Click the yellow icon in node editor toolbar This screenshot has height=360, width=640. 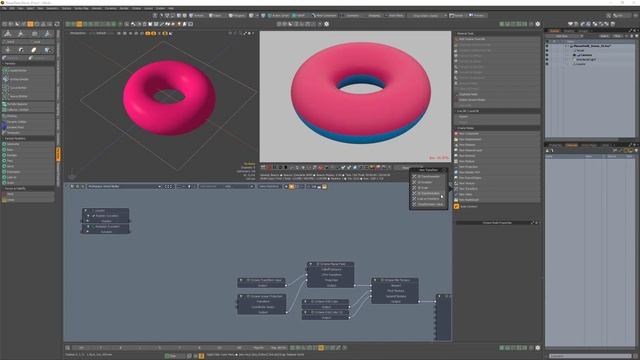click(324, 187)
